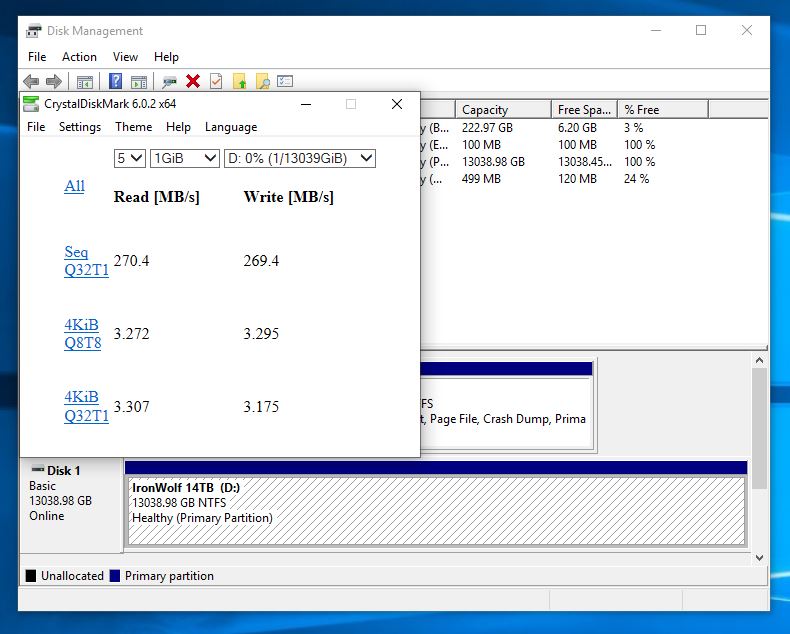
Task: Open the test count dropdown showing 5
Action: pos(129,158)
